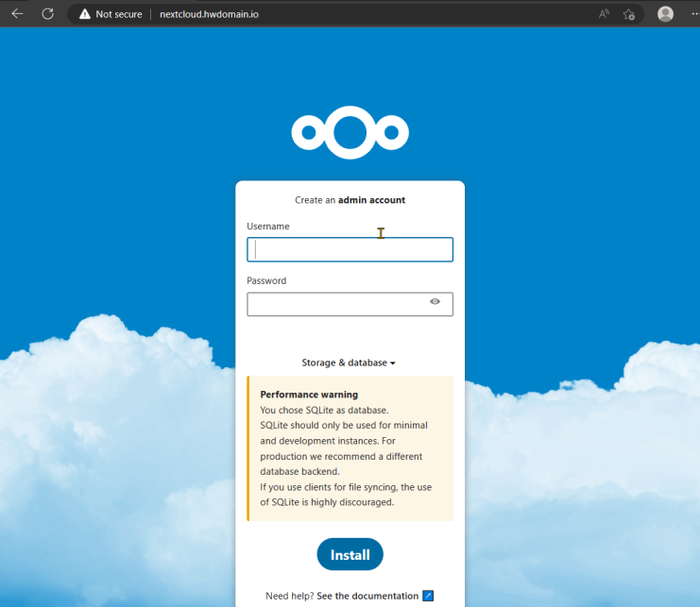Screen dimensions: 700x607
Task: Click the Password label
Action: click(x=266, y=280)
